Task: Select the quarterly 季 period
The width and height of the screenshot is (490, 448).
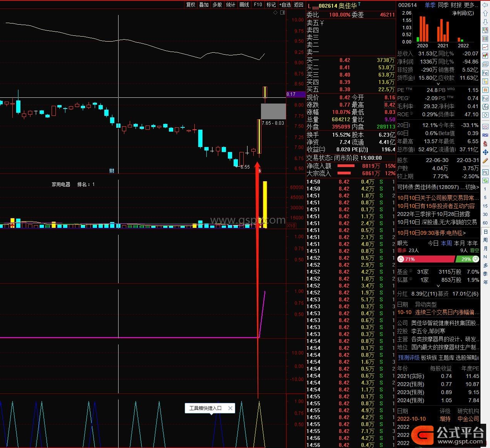Action: pyautogui.click(x=485, y=274)
